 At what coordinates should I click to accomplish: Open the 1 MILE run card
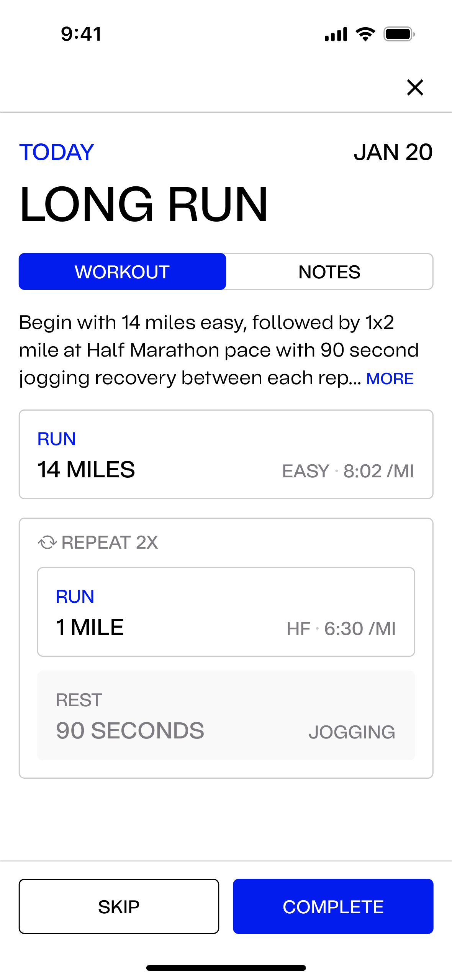coord(226,612)
